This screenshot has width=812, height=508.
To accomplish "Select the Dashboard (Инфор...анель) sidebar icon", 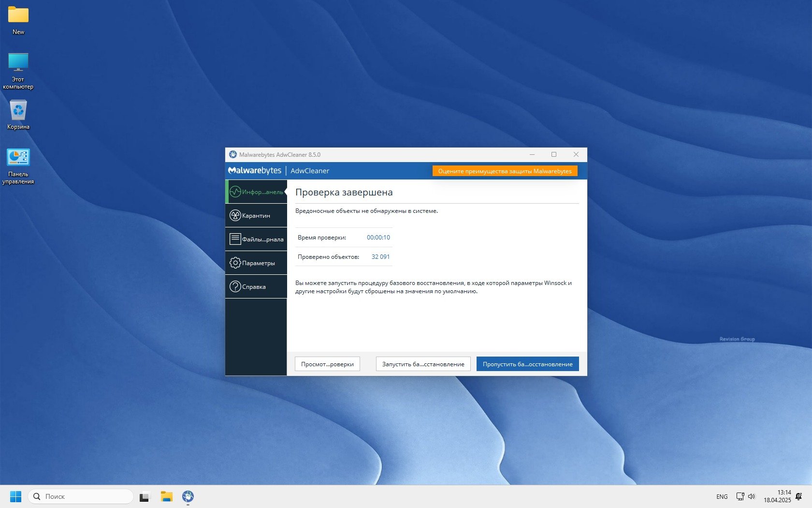I will [x=235, y=192].
